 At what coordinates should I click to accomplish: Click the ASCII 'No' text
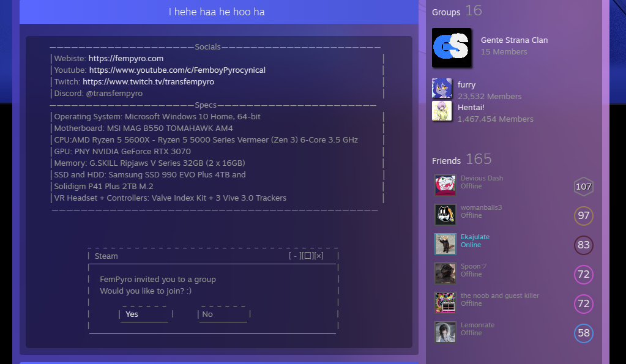(207, 314)
